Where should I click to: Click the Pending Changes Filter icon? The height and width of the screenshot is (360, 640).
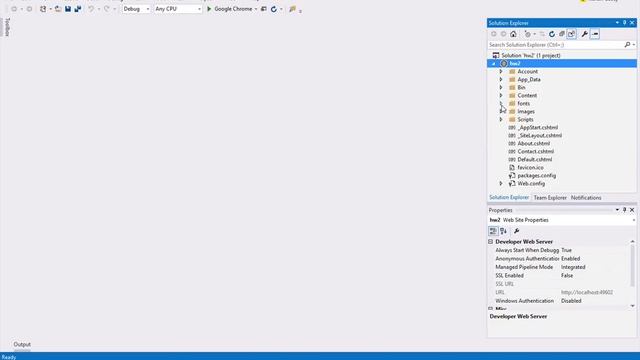(527, 34)
